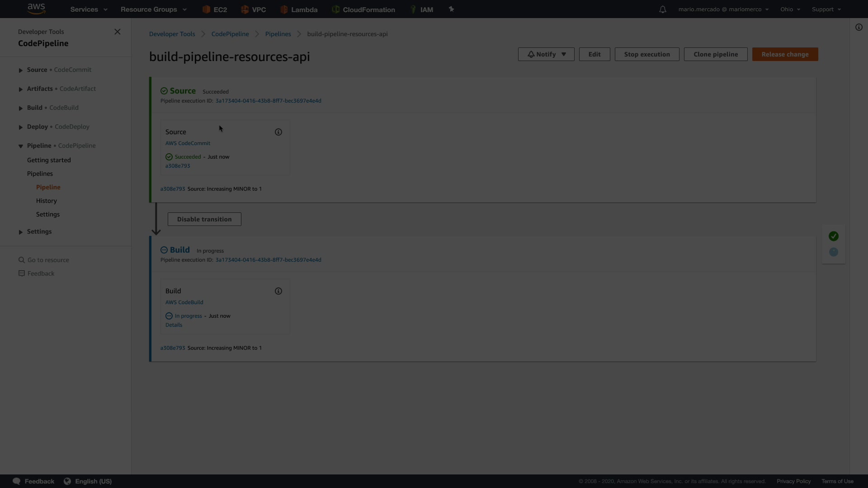This screenshot has width=868, height=488.
Task: Open the Build action info icon
Action: pos(278,291)
